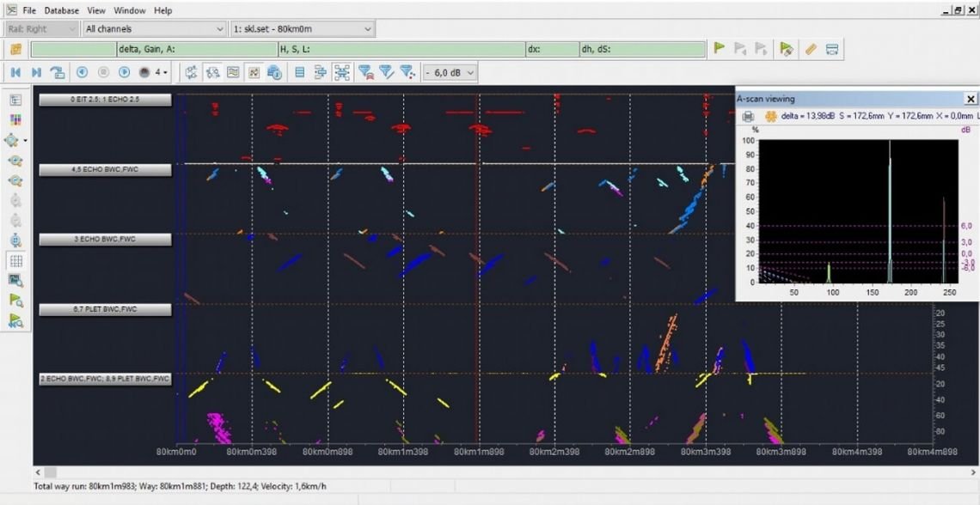Click the print icon in A-scan viewing

[748, 116]
